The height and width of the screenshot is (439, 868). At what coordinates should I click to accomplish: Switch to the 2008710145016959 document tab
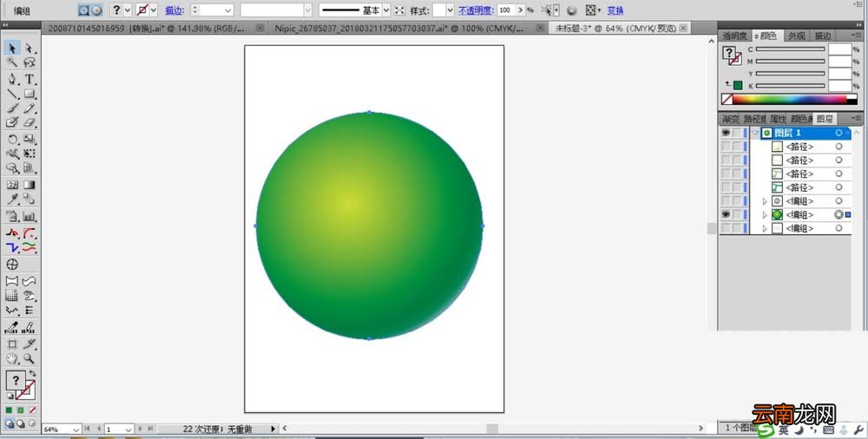pyautogui.click(x=146, y=29)
